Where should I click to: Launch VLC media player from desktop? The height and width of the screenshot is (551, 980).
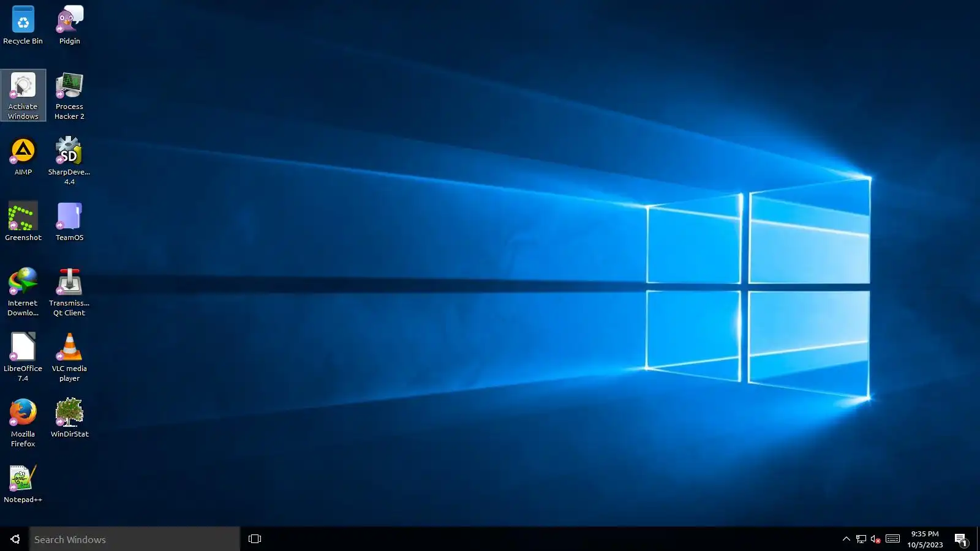point(69,358)
